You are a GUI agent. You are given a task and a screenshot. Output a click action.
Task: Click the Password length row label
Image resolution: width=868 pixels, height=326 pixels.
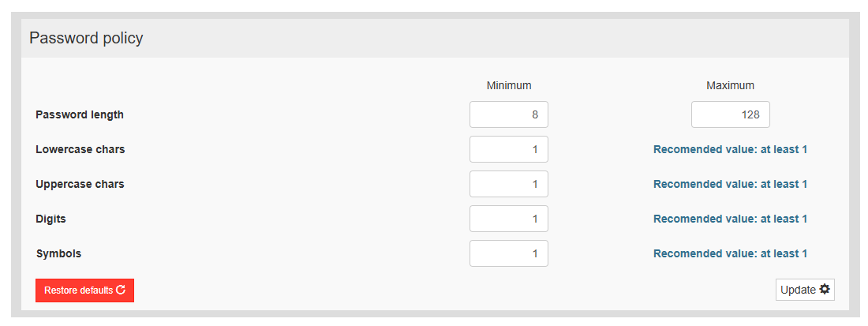[80, 114]
